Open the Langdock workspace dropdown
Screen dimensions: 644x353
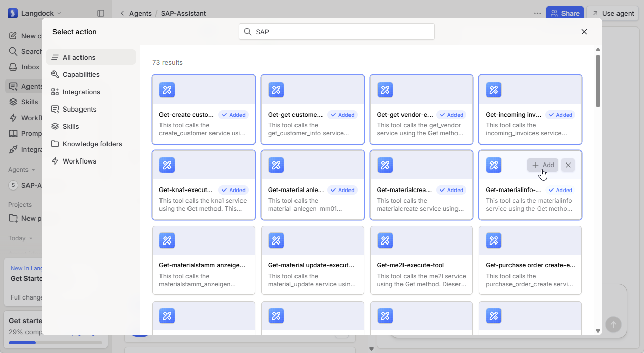pyautogui.click(x=35, y=13)
